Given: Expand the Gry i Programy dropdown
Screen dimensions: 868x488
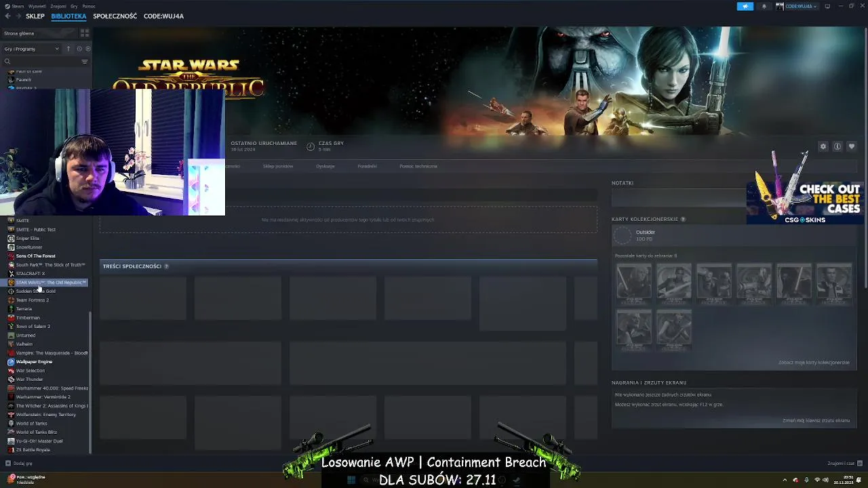Looking at the screenshot, I should click(32, 49).
